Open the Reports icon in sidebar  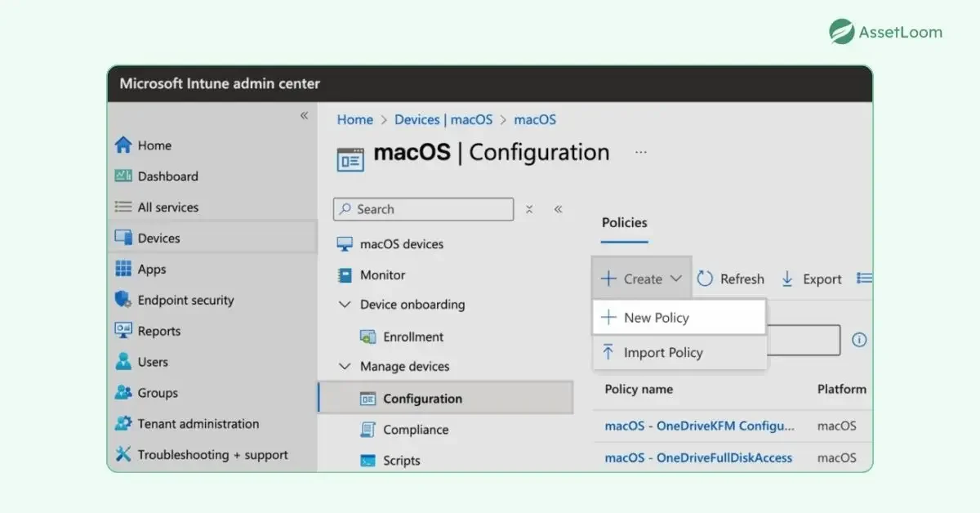(x=123, y=331)
